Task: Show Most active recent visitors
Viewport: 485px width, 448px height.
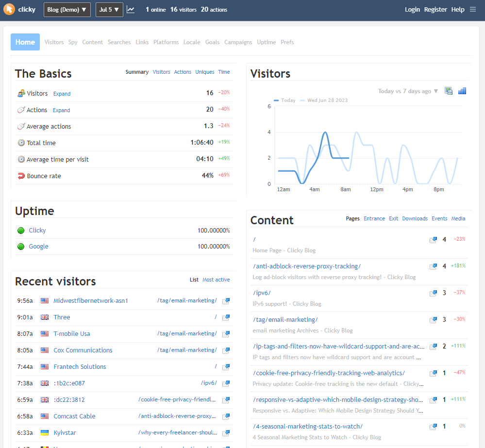Action: (x=216, y=280)
